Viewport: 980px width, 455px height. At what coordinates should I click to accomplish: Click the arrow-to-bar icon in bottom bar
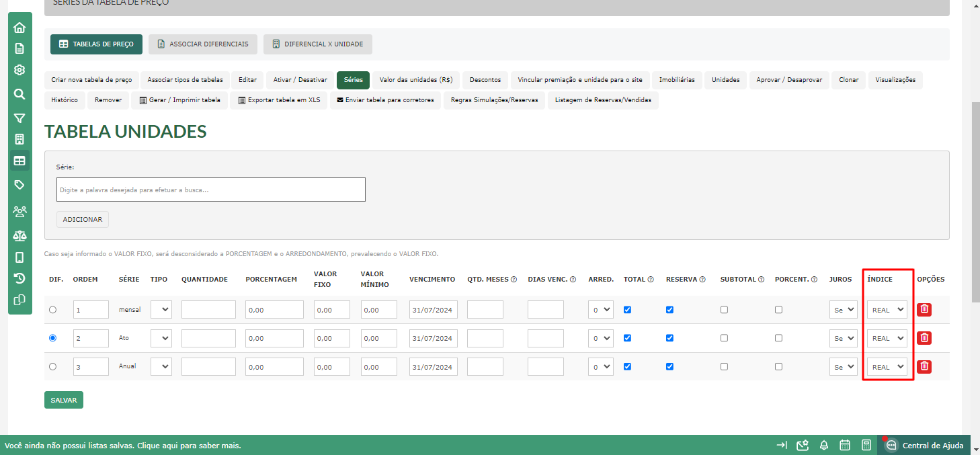(x=782, y=445)
